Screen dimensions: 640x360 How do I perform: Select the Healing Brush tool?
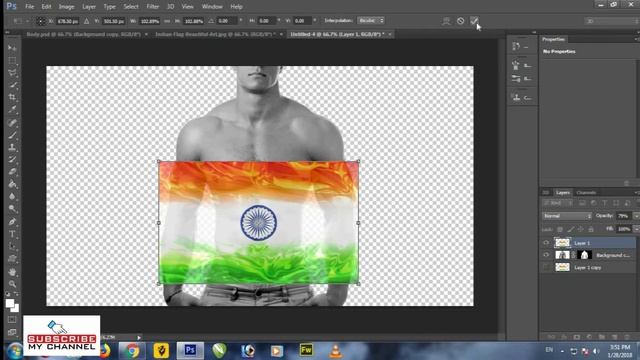(x=12, y=123)
